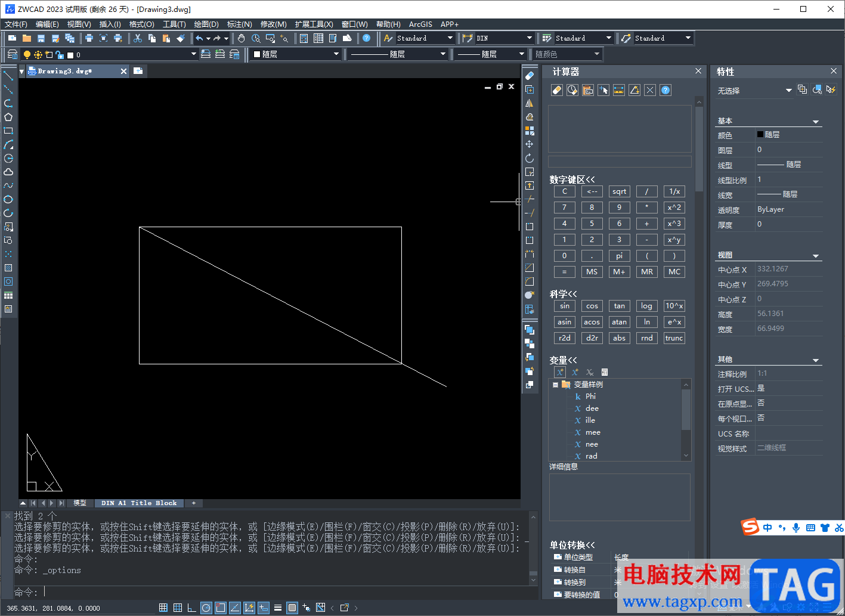Open the 绘图(D) menu

(x=206, y=24)
